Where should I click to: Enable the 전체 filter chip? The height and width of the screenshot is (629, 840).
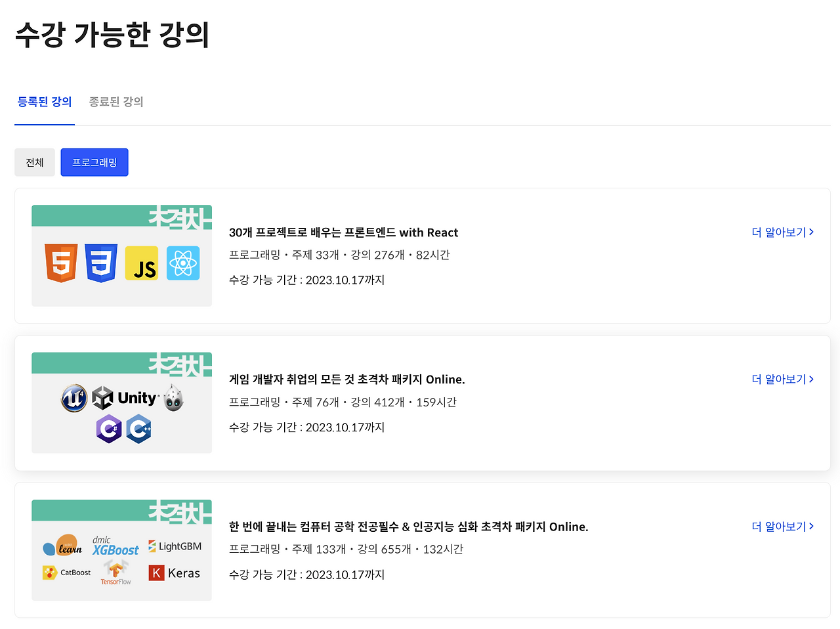(35, 162)
